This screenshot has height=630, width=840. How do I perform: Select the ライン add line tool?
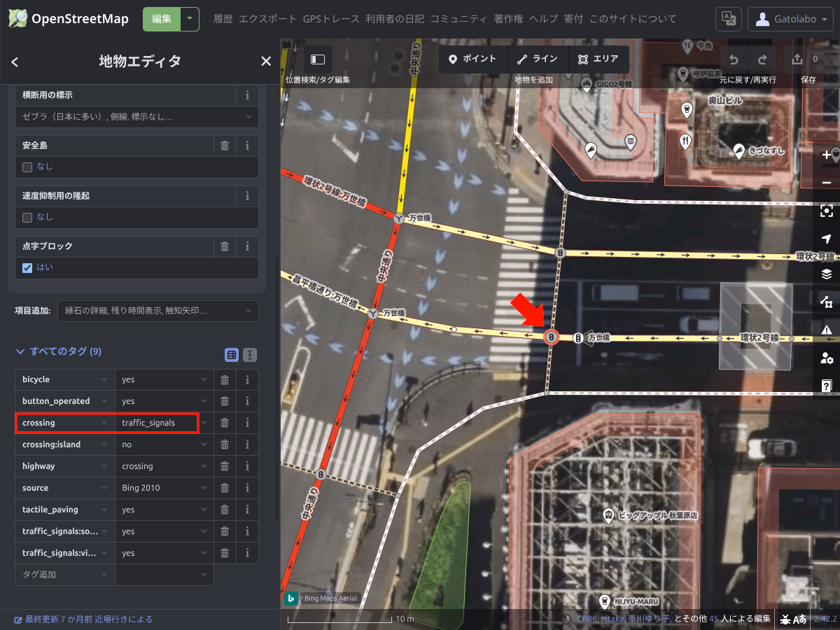click(x=538, y=59)
